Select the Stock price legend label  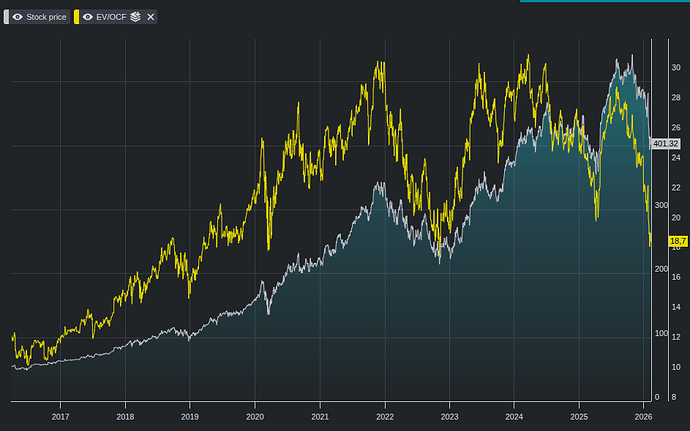click(x=46, y=17)
